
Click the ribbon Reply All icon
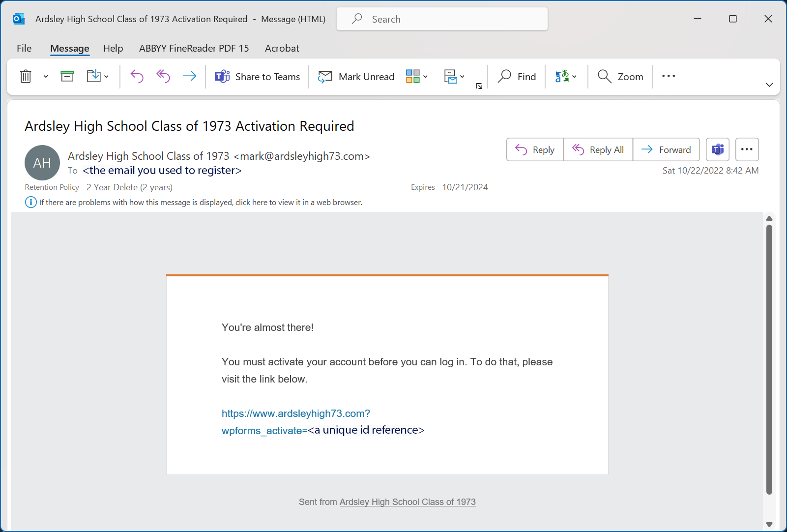(x=163, y=76)
